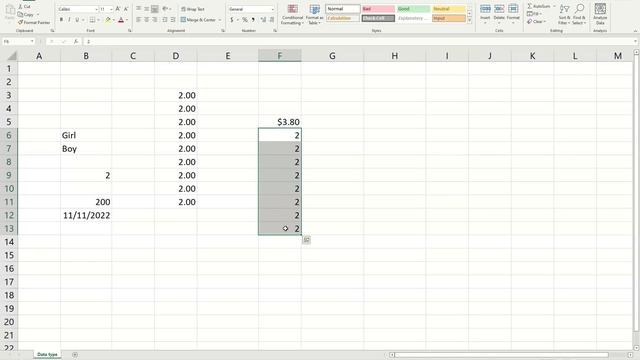
Task: Apply Comma Style format
Action: coord(253,20)
